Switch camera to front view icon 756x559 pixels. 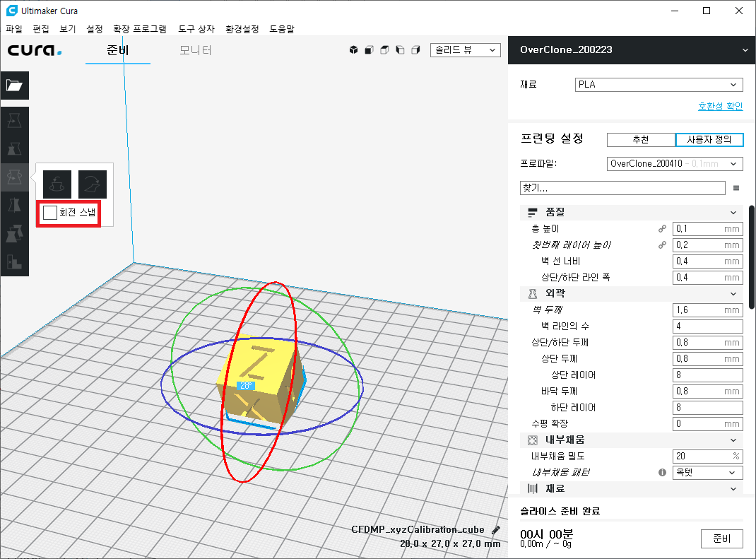(x=369, y=49)
